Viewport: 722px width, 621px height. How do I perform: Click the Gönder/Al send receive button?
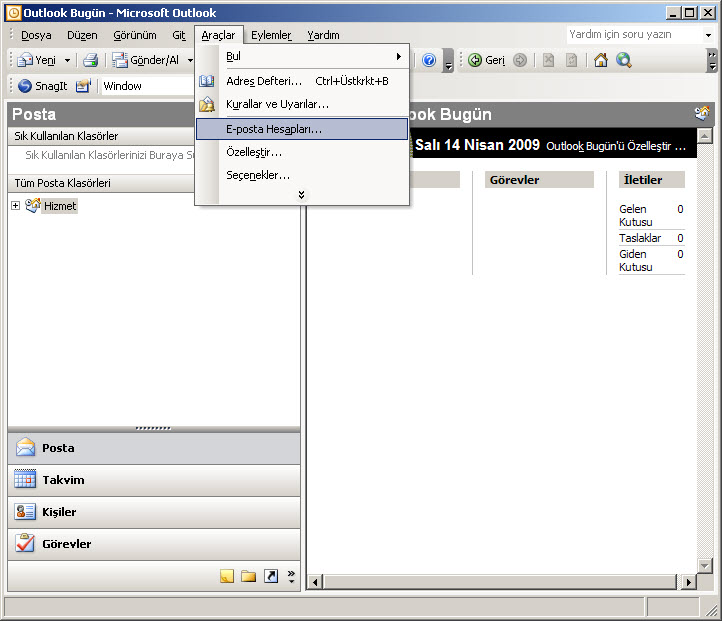(x=146, y=60)
